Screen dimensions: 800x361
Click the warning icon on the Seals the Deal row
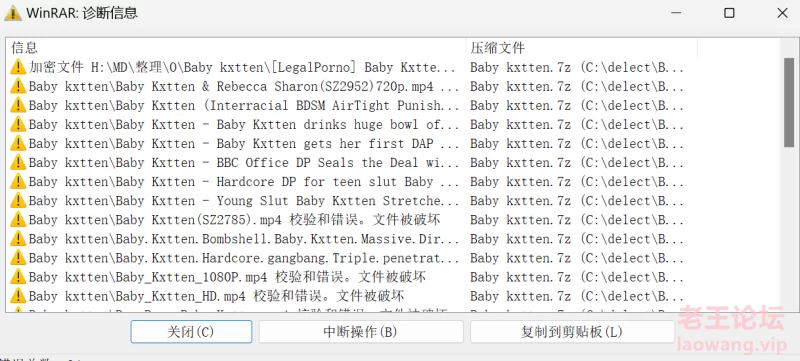(18, 163)
